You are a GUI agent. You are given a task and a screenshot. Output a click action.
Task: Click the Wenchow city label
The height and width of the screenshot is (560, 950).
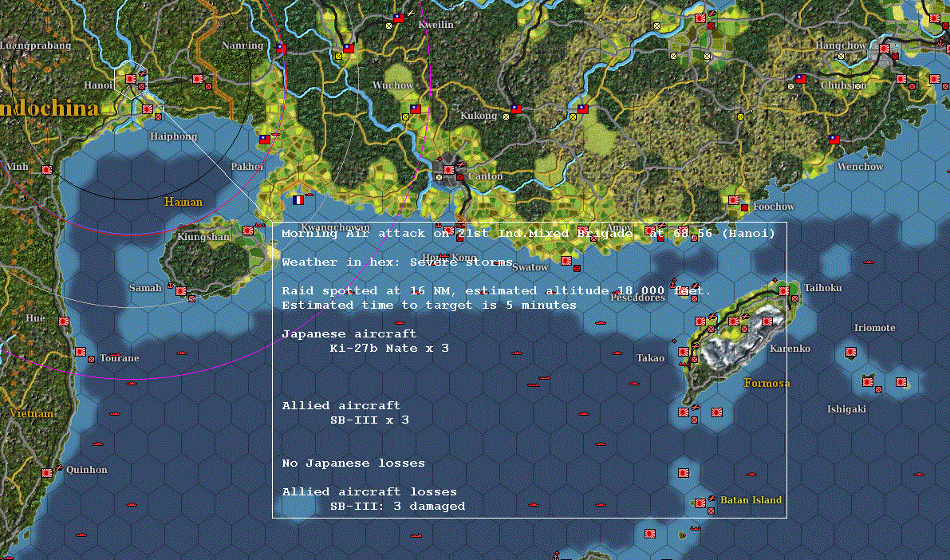point(861,167)
